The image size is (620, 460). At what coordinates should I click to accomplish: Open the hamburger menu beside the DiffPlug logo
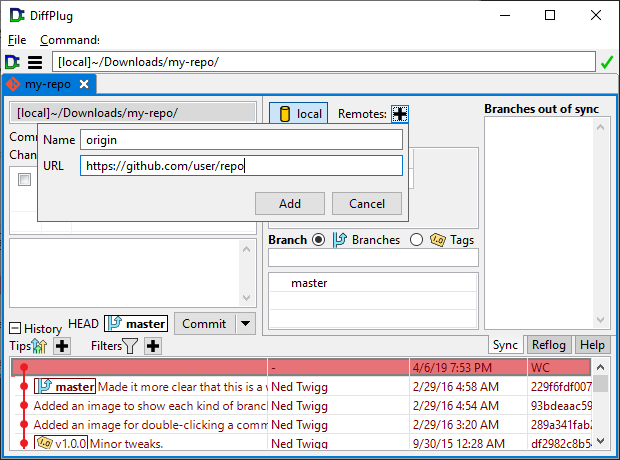(35, 62)
